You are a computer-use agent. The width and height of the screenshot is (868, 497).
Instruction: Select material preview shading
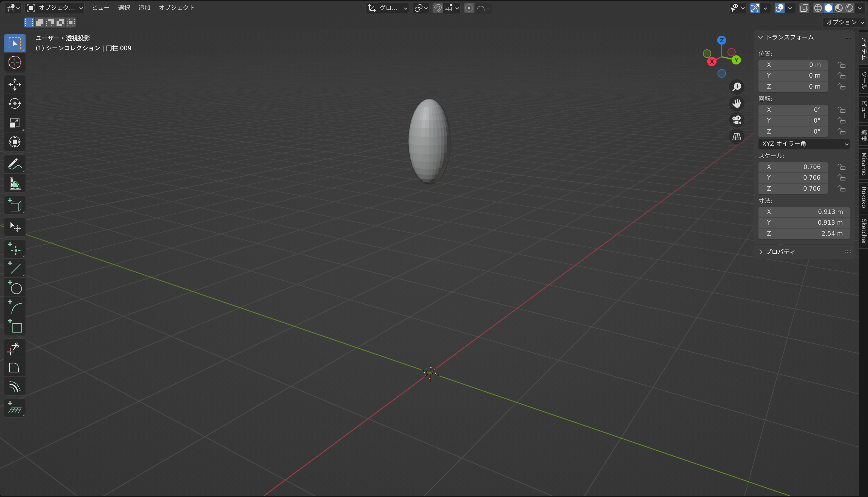point(839,8)
